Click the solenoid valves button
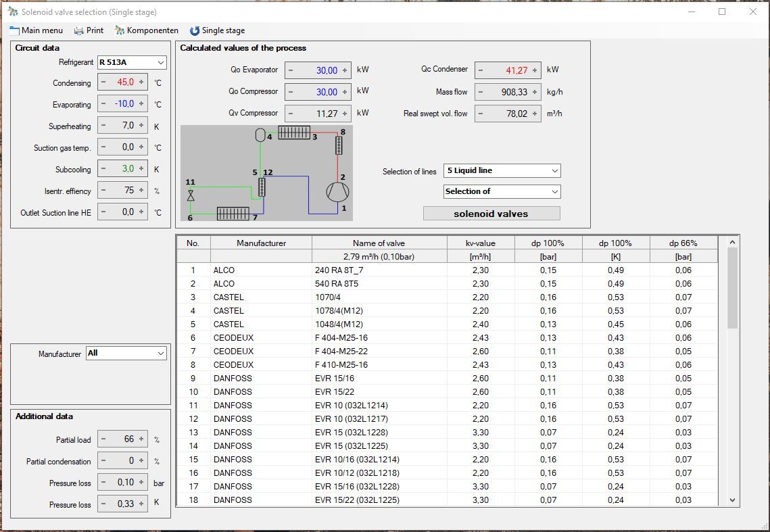The image size is (770, 532). 491,214
